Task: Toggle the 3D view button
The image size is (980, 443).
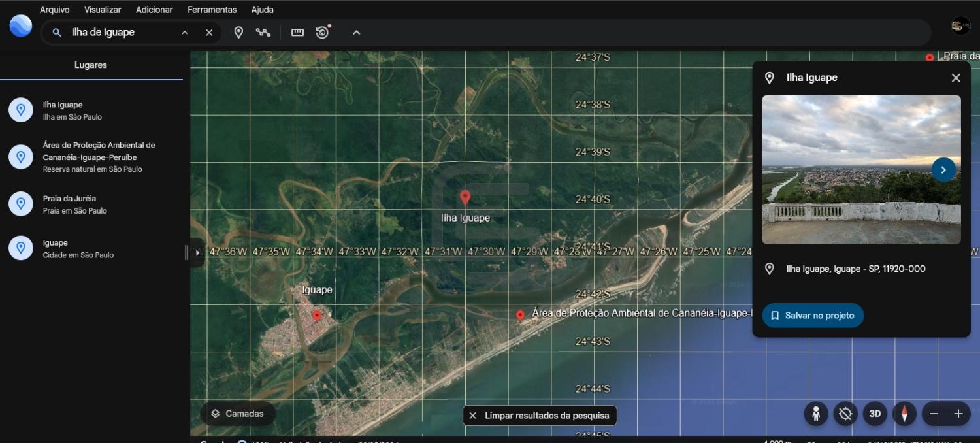Action: tap(875, 414)
